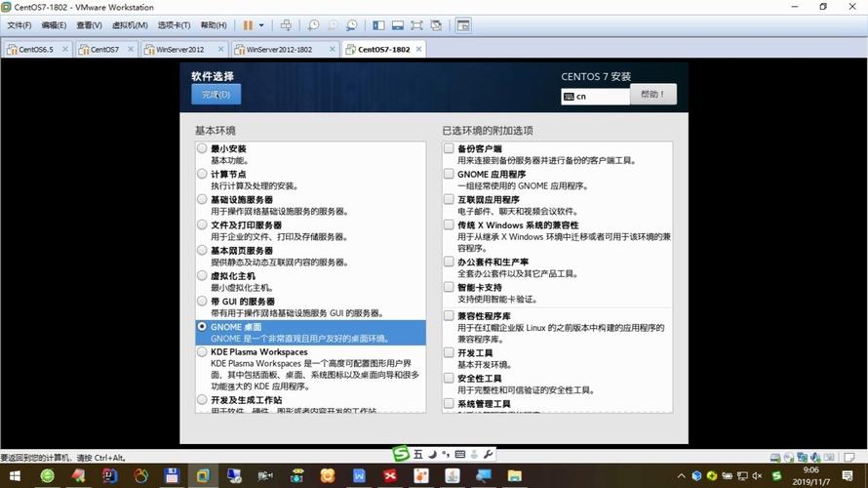
Task: Close the CentOS6.5 tab
Action: pyautogui.click(x=66, y=49)
